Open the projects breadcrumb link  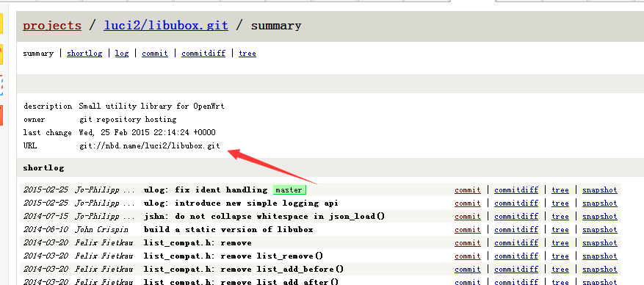[52, 26]
